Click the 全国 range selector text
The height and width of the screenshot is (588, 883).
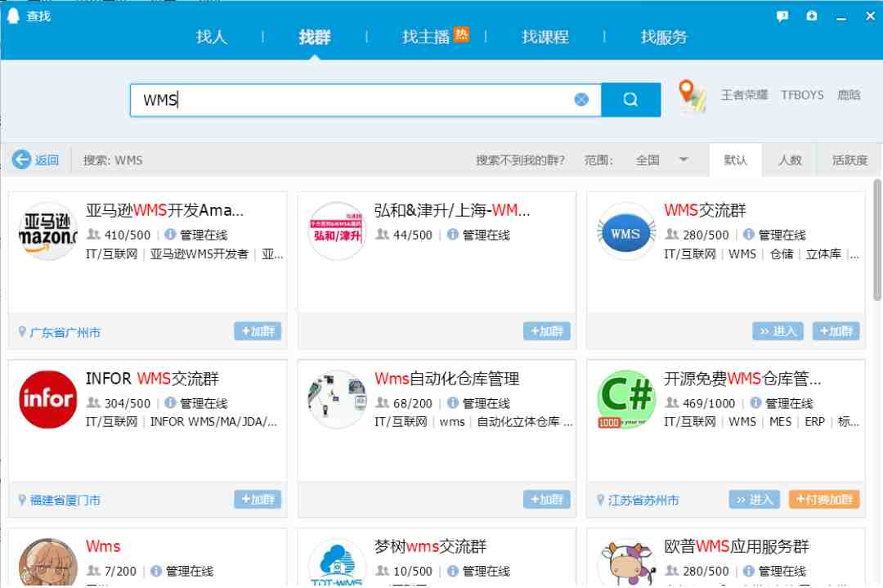[x=648, y=160]
